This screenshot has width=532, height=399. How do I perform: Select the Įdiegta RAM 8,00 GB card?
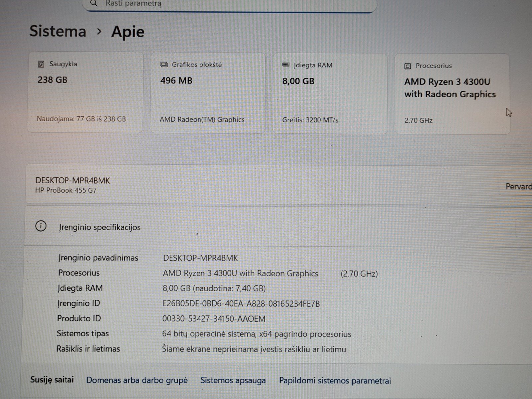(330, 93)
